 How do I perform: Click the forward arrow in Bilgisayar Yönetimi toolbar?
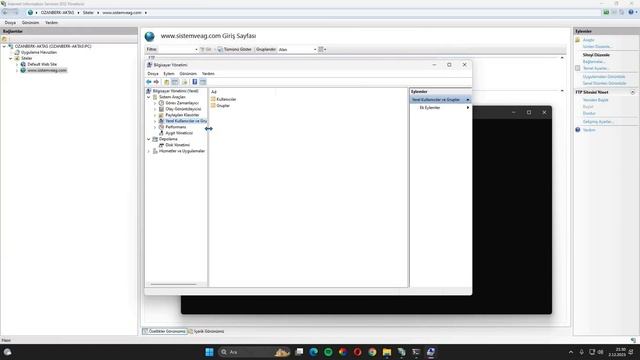(156, 82)
